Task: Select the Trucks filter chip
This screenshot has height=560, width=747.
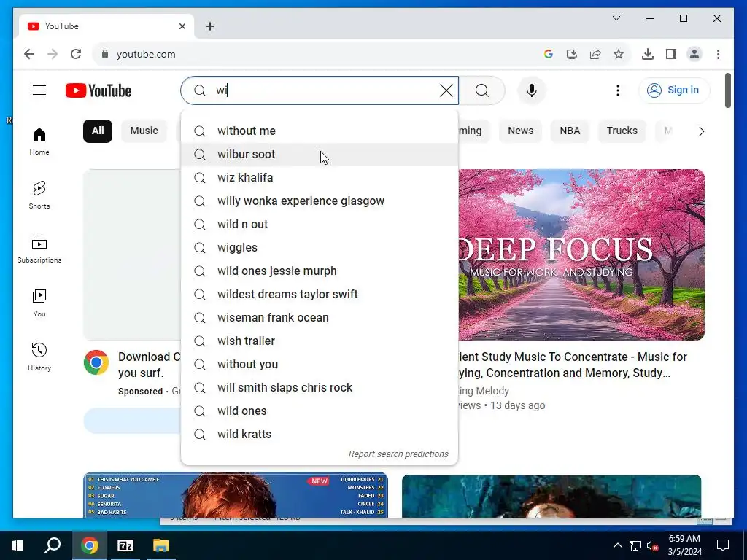Action: 622,131
